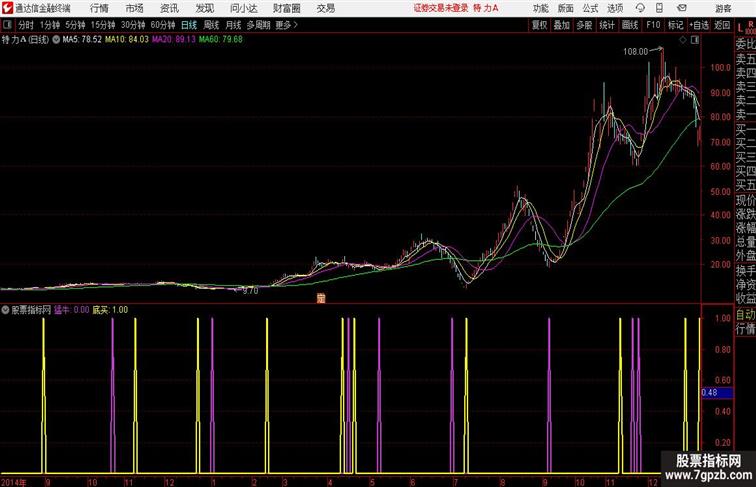Open the F10 company info

tap(653, 25)
